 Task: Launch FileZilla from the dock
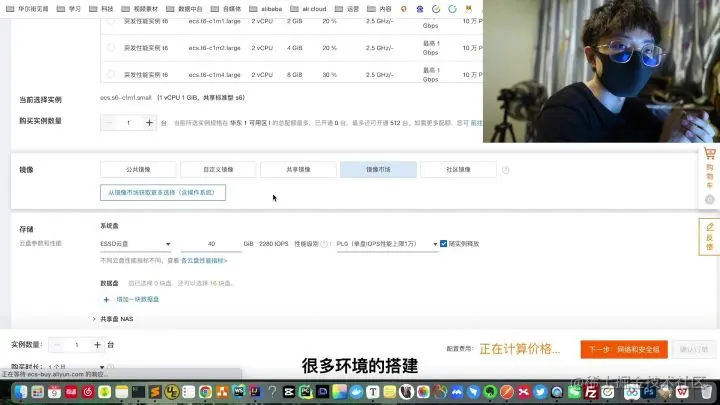tap(591, 392)
